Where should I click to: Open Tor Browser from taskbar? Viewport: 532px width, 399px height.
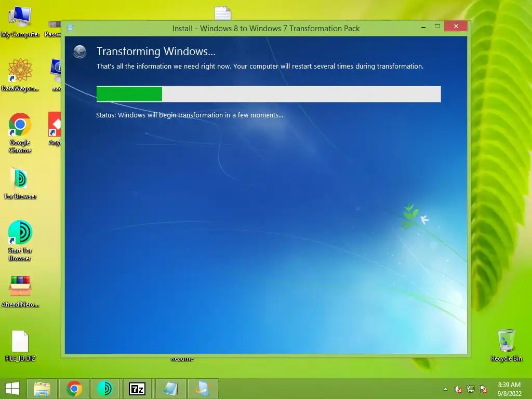(x=105, y=389)
